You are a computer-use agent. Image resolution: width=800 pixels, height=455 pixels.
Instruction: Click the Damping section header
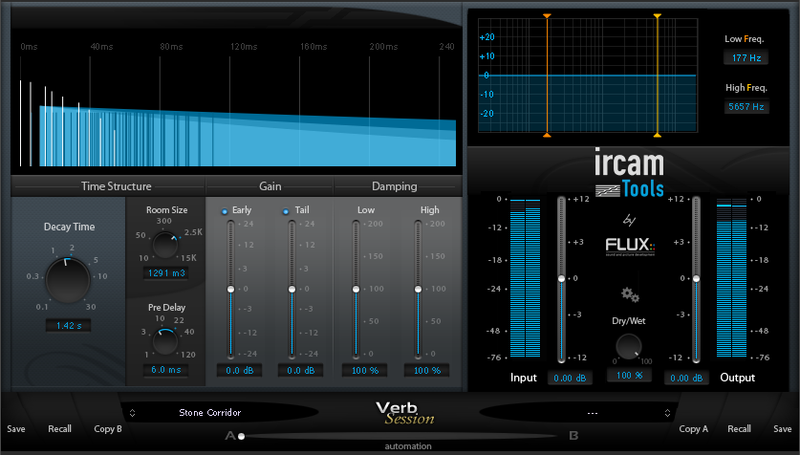394,186
